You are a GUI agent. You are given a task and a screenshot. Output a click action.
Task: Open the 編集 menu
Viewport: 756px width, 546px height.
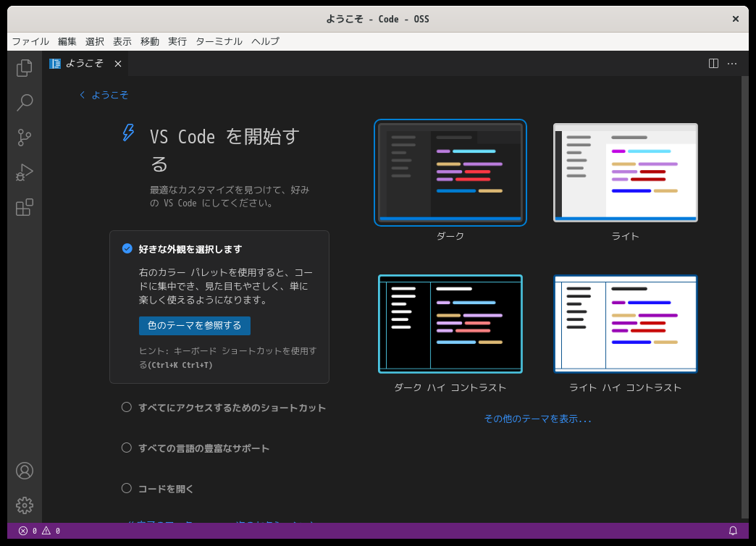tap(67, 41)
